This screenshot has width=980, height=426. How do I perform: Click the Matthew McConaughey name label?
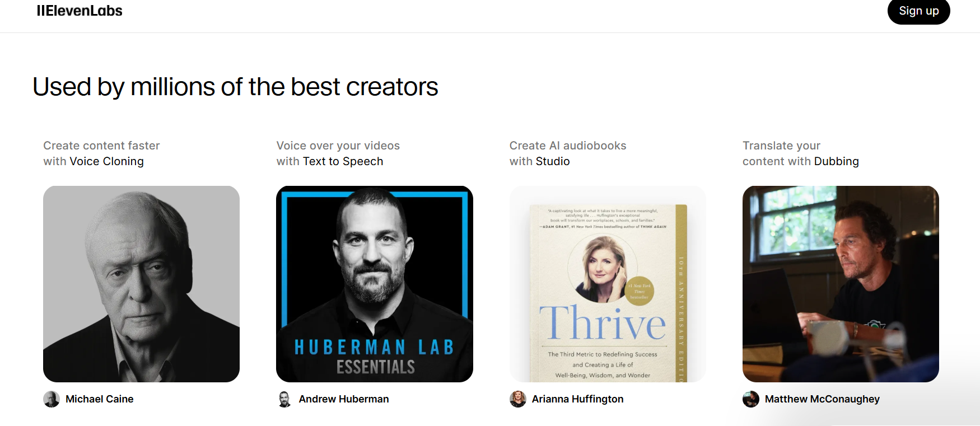tap(822, 399)
